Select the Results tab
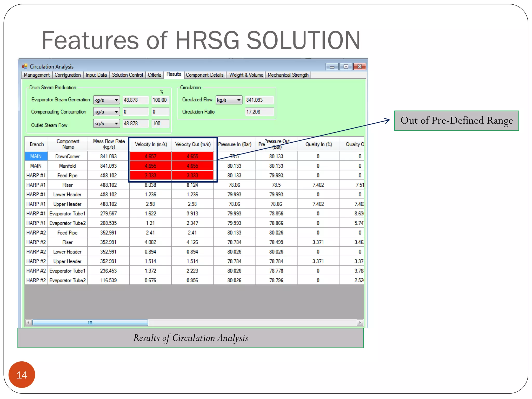Image resolution: width=532 pixels, height=399 pixels. 174,74
